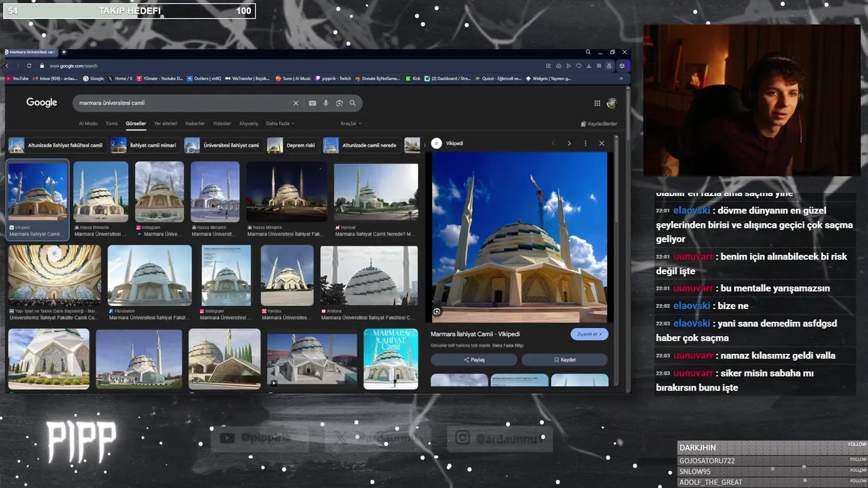Open the 'Daha Fazla Bilgi' link
This screenshot has height=488, width=868.
pyautogui.click(x=507, y=345)
